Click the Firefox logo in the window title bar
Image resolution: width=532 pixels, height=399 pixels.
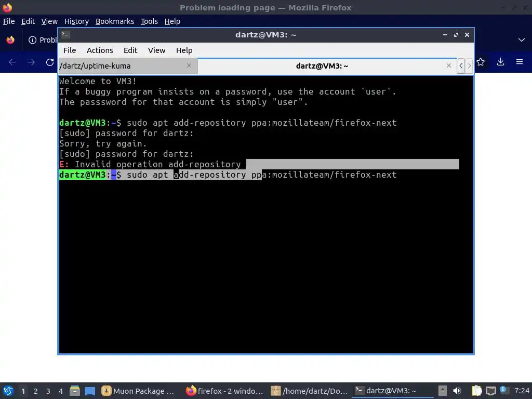tap(7, 7)
